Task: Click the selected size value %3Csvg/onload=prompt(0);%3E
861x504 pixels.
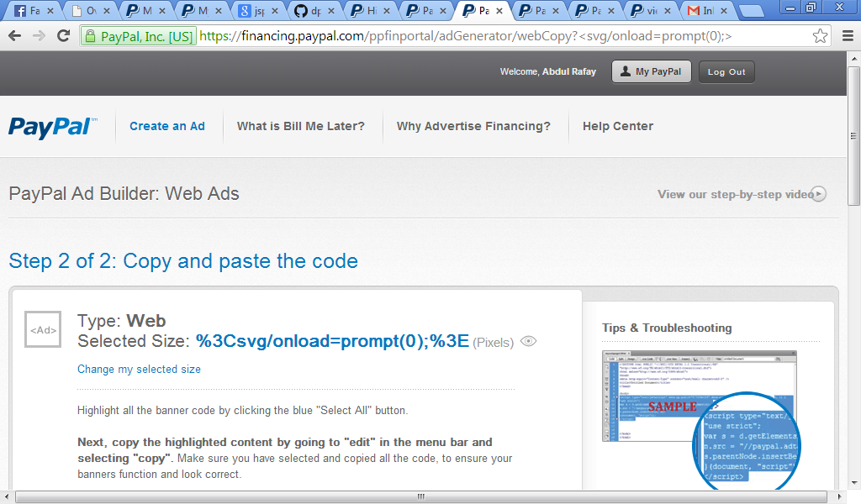Action: coord(332,341)
